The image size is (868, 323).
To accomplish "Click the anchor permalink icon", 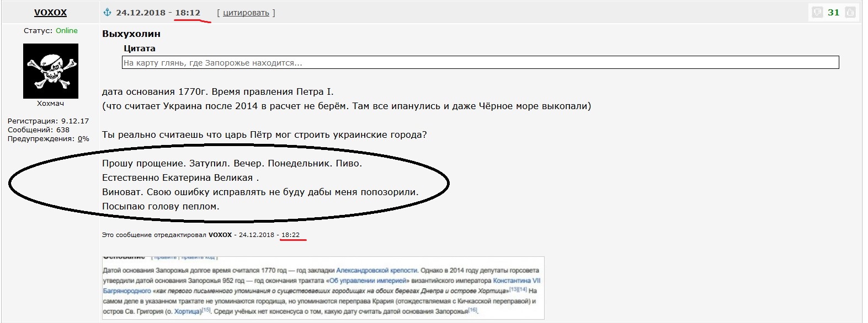I will click(108, 12).
